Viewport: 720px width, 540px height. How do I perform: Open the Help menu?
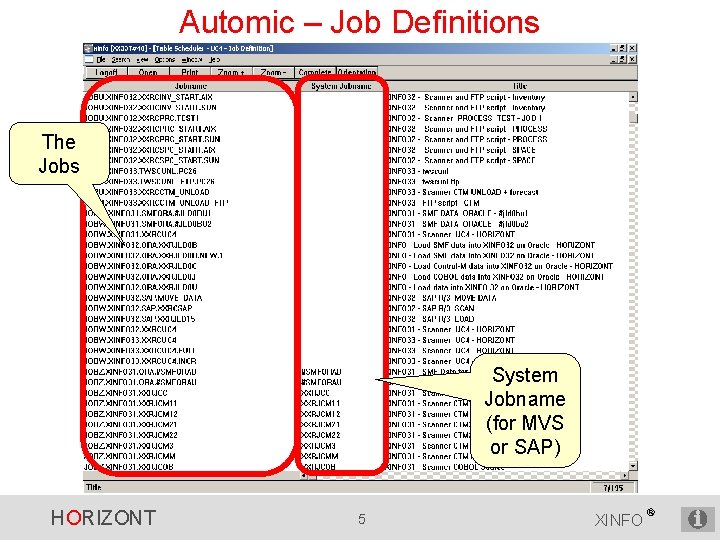point(215,60)
